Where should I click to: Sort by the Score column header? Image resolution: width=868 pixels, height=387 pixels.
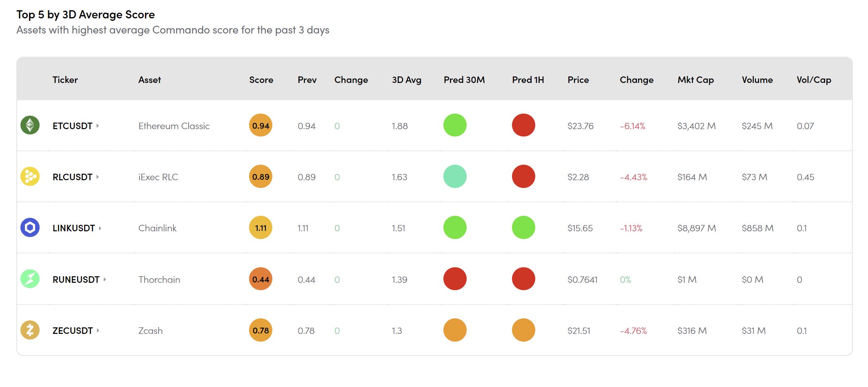[261, 80]
